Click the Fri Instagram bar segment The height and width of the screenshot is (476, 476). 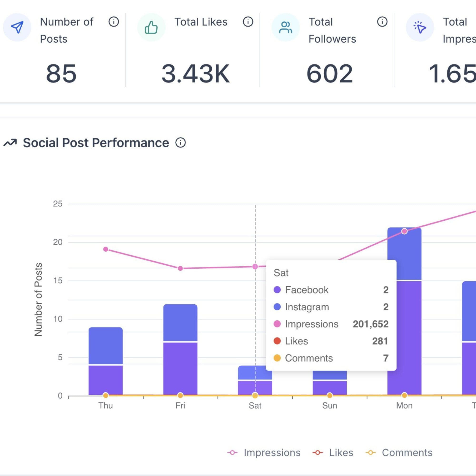point(180,323)
